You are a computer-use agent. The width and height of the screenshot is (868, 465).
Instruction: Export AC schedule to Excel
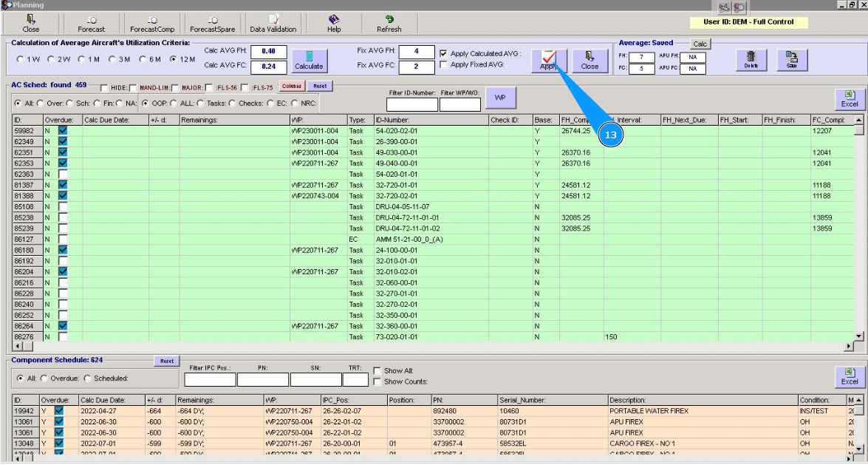[850, 99]
